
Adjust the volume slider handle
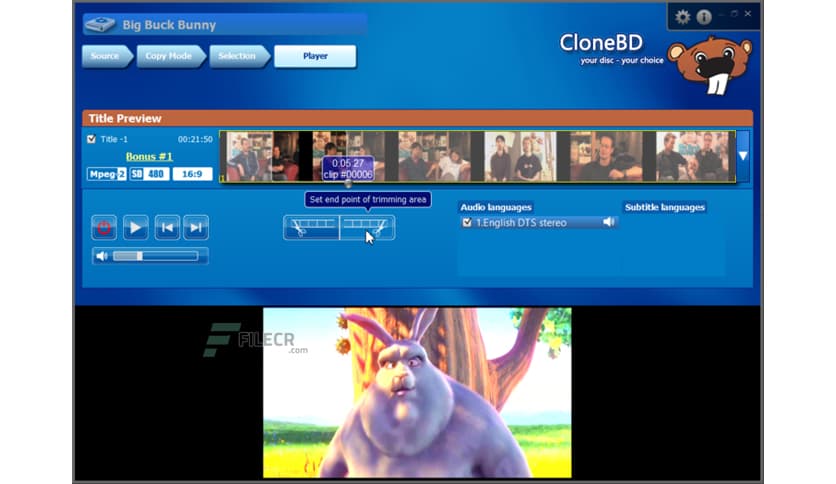click(140, 256)
